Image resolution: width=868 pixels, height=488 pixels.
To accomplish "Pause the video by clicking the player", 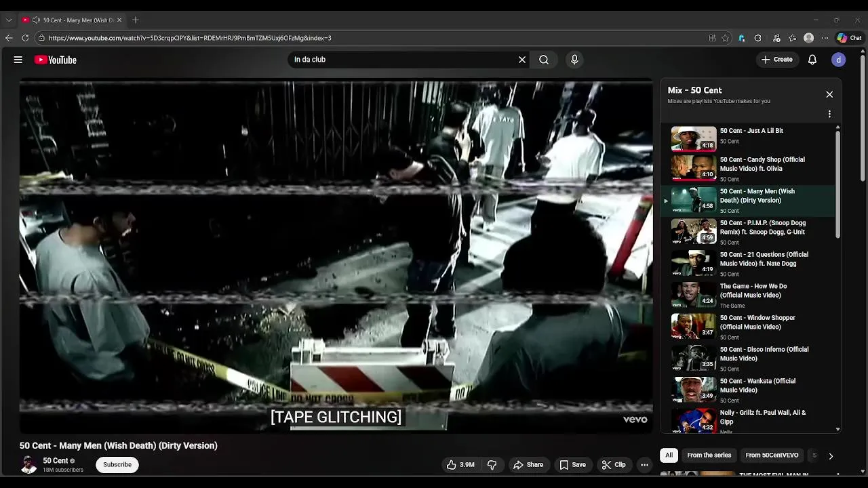I will (336, 256).
